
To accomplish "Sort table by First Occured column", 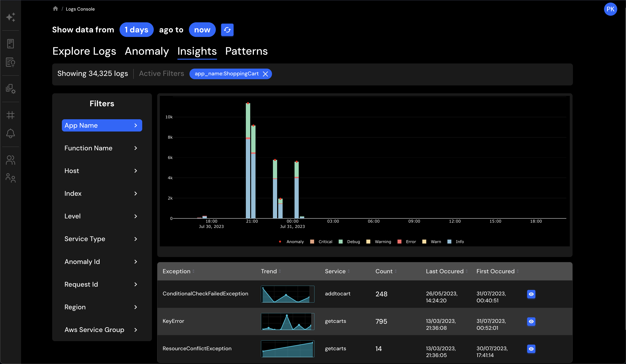I will [x=498, y=271].
